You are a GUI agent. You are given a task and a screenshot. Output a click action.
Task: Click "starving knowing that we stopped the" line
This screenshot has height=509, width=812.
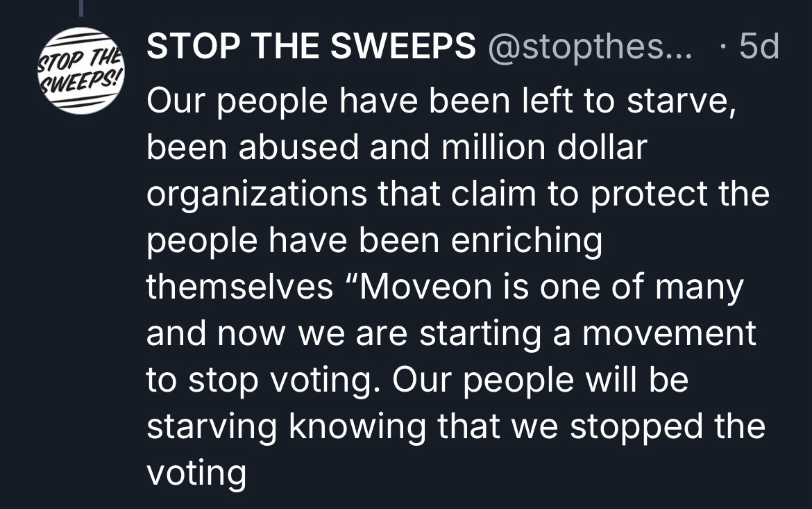pos(456,426)
